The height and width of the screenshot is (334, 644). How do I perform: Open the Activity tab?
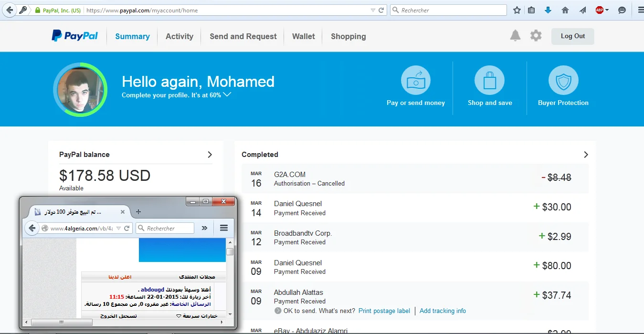(x=179, y=36)
